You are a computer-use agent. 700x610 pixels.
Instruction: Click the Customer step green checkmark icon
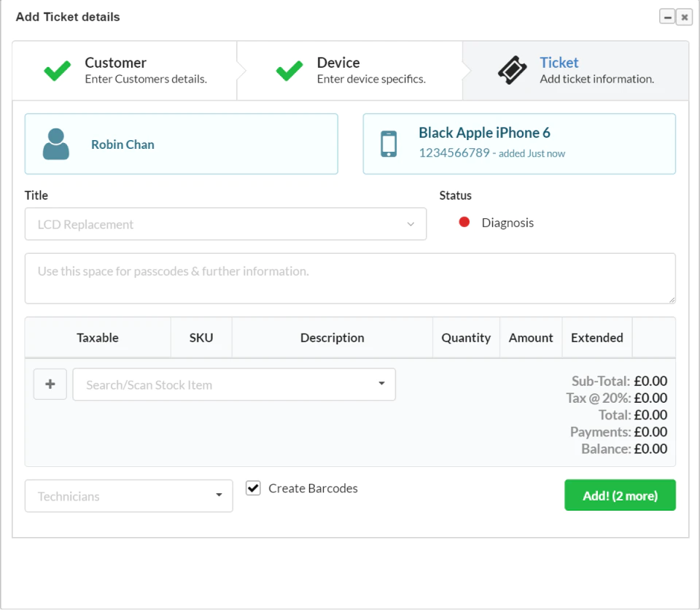(x=57, y=71)
